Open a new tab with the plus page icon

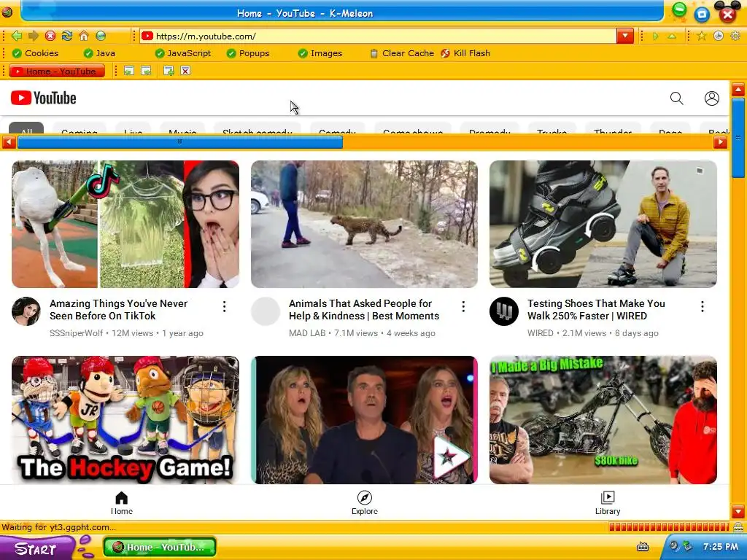169,71
